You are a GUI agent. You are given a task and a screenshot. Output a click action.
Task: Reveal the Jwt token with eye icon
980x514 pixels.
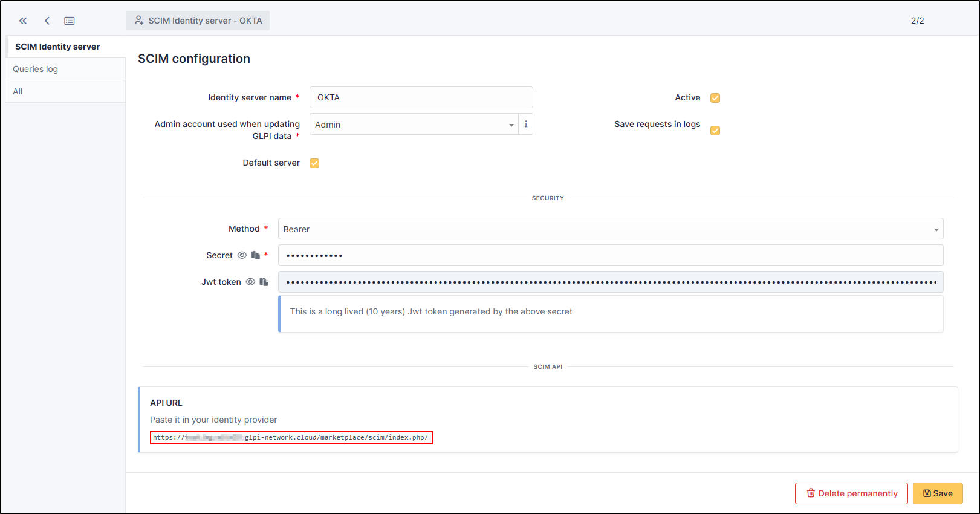[250, 282]
